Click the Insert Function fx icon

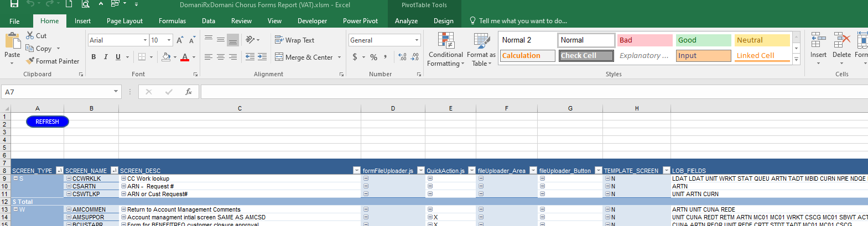188,92
